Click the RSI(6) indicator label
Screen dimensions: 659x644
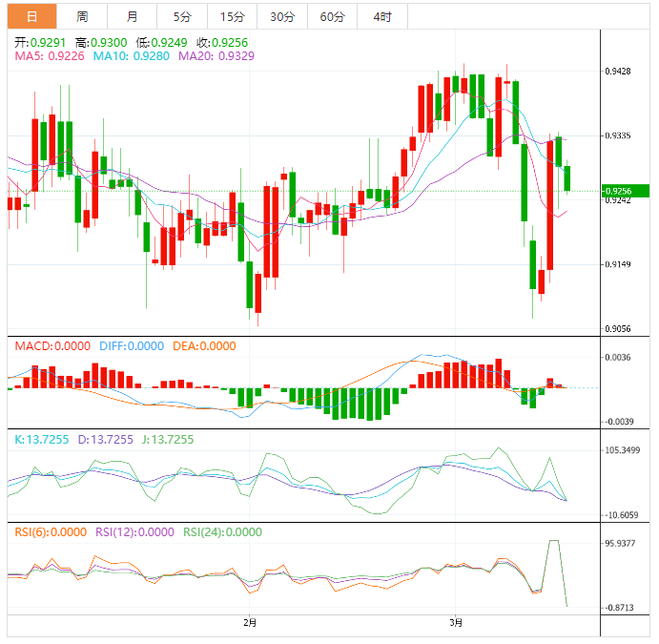tap(49, 531)
